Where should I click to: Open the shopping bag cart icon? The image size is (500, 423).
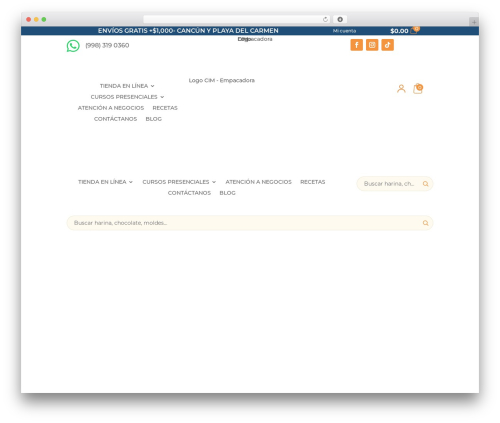click(x=418, y=89)
